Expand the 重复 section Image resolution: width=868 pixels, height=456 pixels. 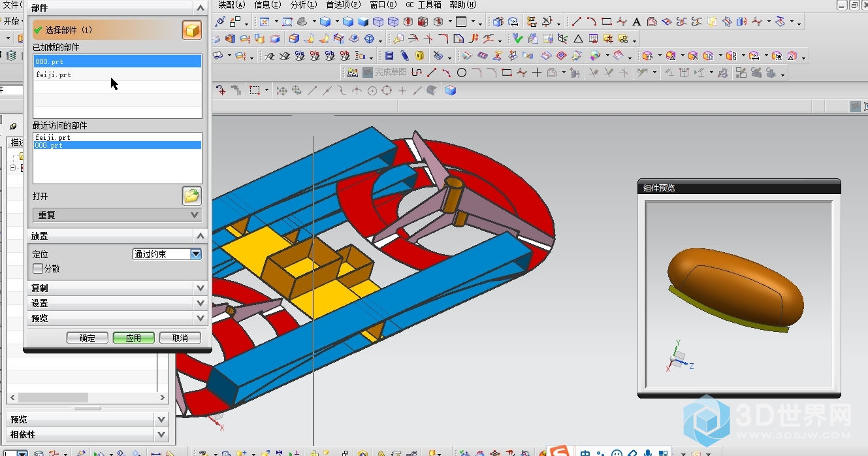(118, 215)
